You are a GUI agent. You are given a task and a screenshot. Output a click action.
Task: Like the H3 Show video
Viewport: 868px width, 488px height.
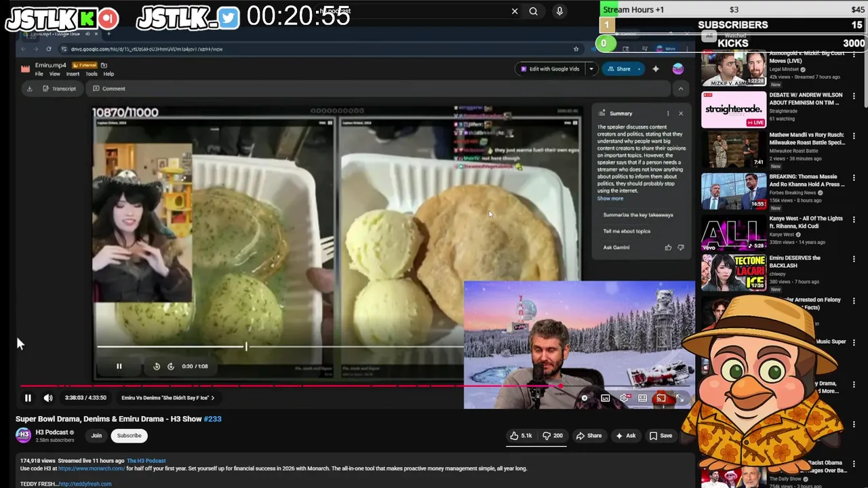521,436
